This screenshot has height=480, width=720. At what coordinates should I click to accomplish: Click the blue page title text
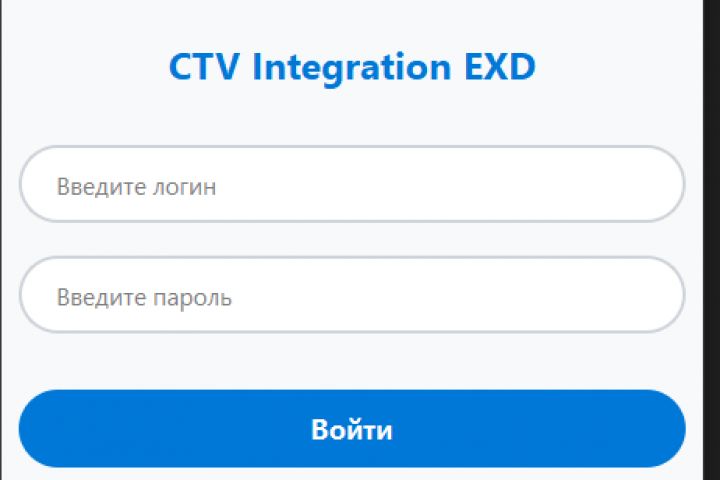[x=352, y=67]
